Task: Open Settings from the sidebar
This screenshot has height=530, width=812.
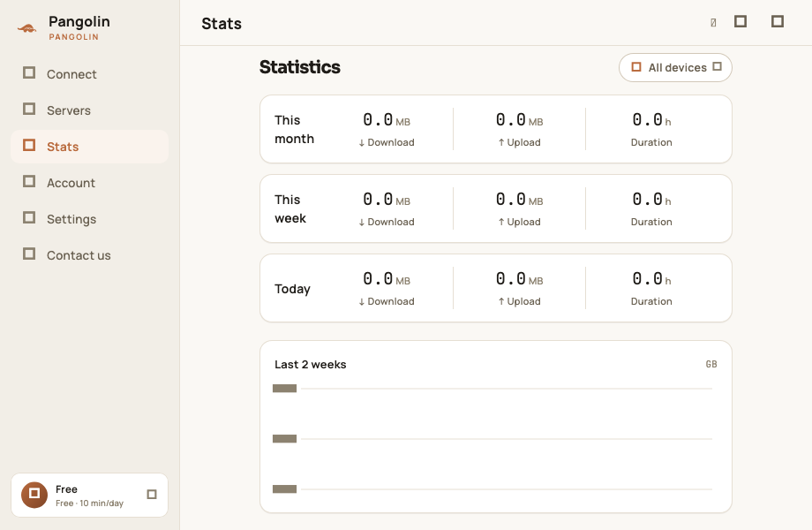Action: tap(90, 219)
